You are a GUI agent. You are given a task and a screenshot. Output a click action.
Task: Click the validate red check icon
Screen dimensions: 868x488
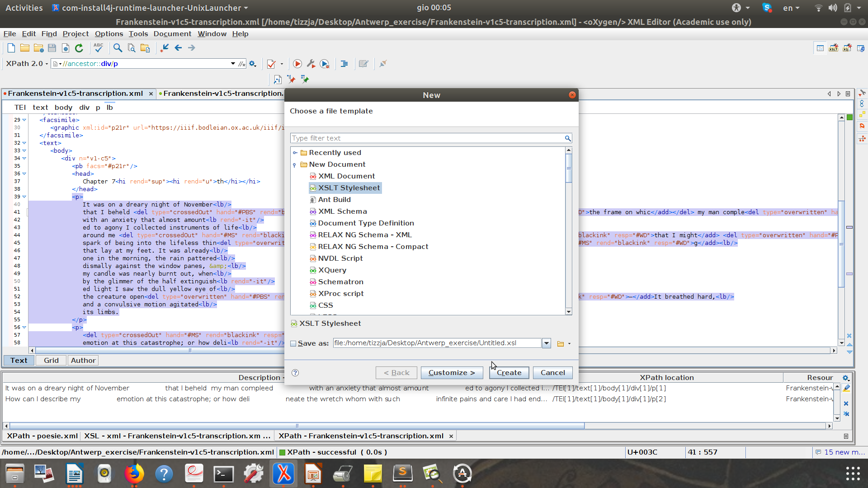(x=271, y=64)
